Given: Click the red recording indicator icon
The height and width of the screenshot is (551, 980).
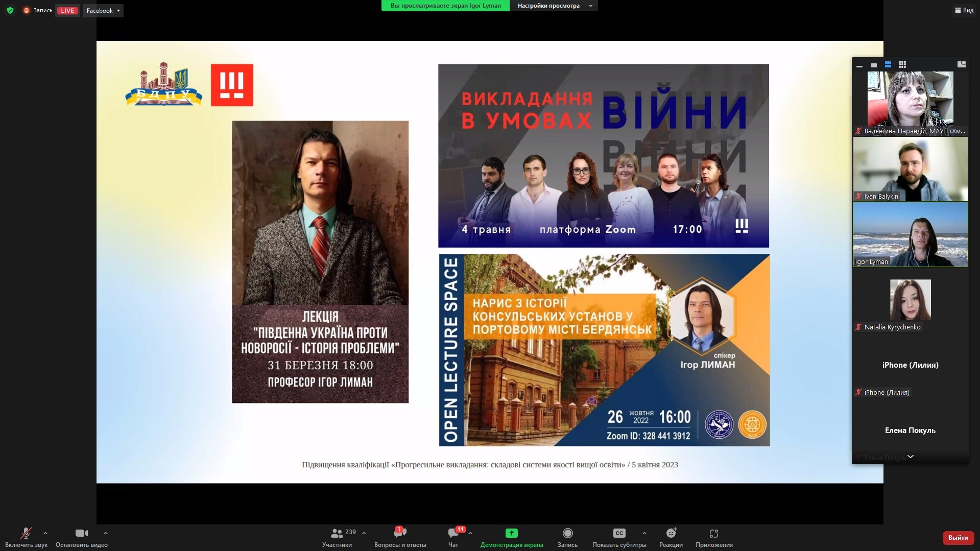Looking at the screenshot, I should pos(26,10).
